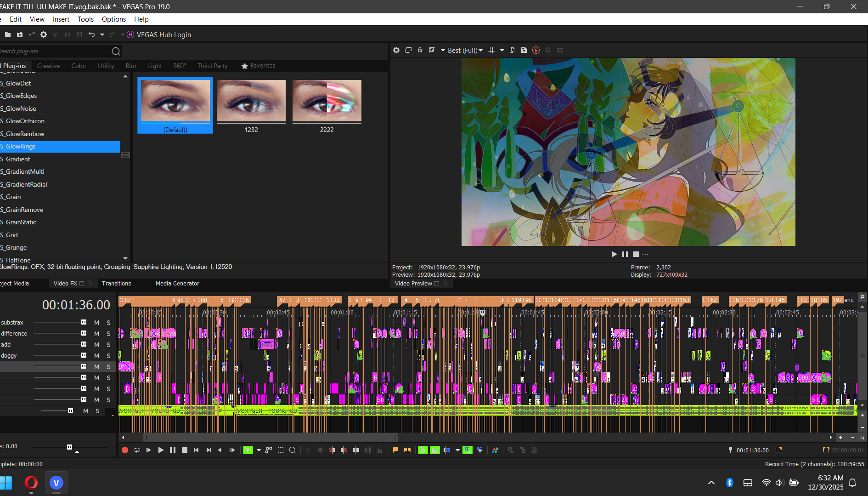The image size is (868, 496).
Task: Toggle preview overlays grid icon
Action: click(x=491, y=50)
